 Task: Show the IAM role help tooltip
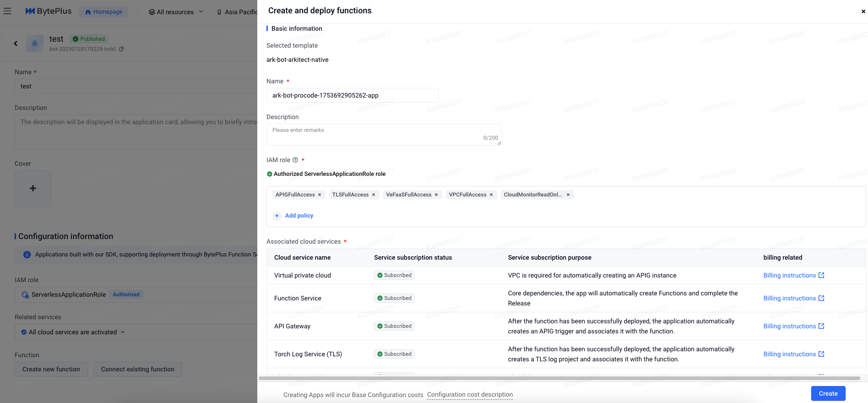[295, 160]
